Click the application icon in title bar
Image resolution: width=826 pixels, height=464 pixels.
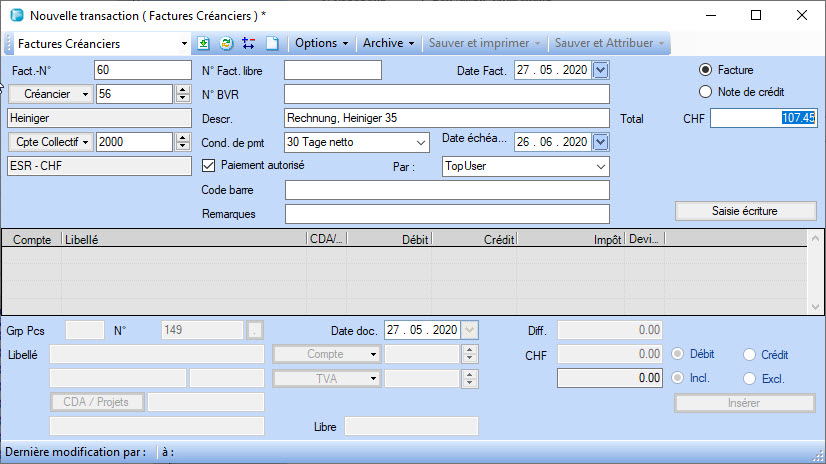click(x=15, y=15)
